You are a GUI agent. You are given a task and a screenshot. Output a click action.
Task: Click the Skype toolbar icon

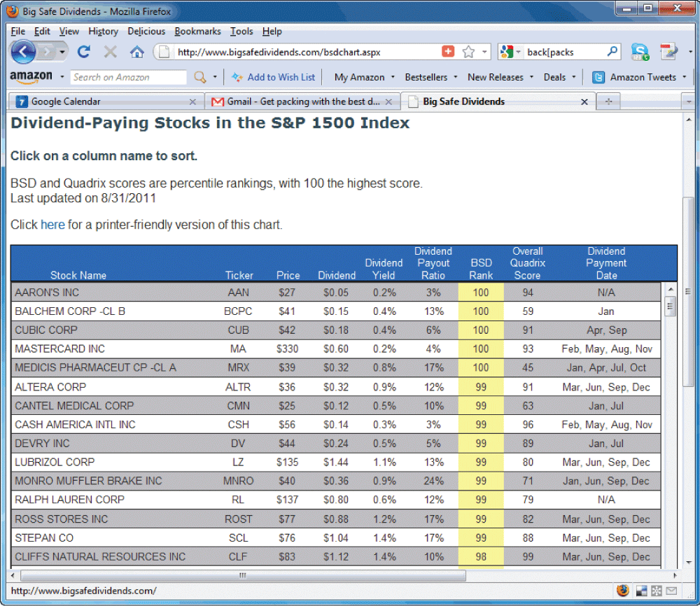click(640, 52)
